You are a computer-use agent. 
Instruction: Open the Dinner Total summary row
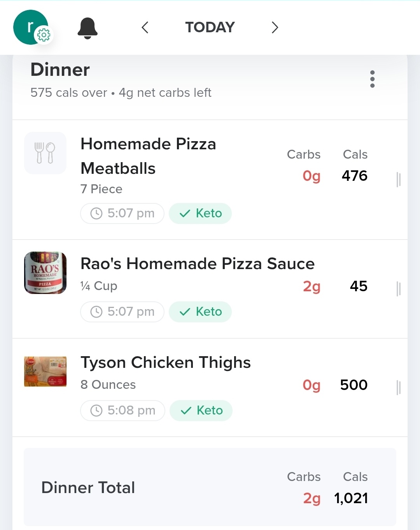[210, 487]
